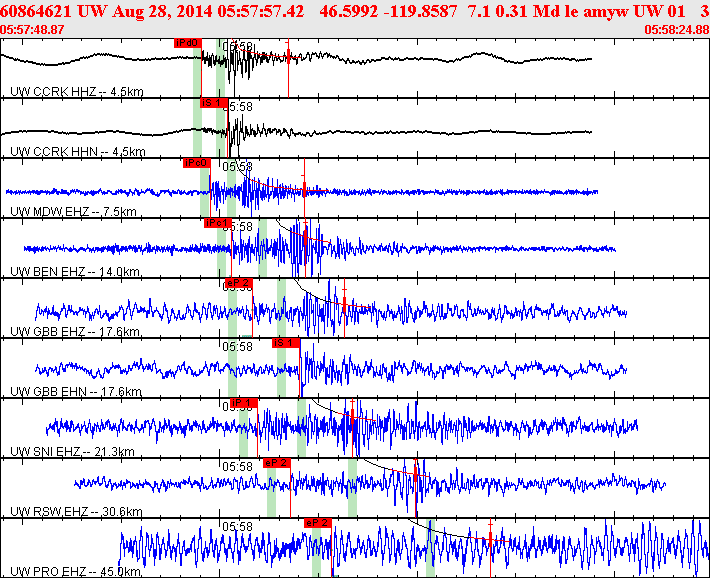
Task: Click the 05:58 time label on RSW EHZ trace
Action: 237,467
